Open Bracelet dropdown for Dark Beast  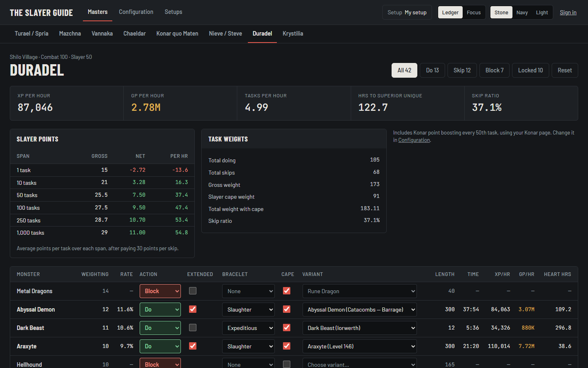point(248,328)
